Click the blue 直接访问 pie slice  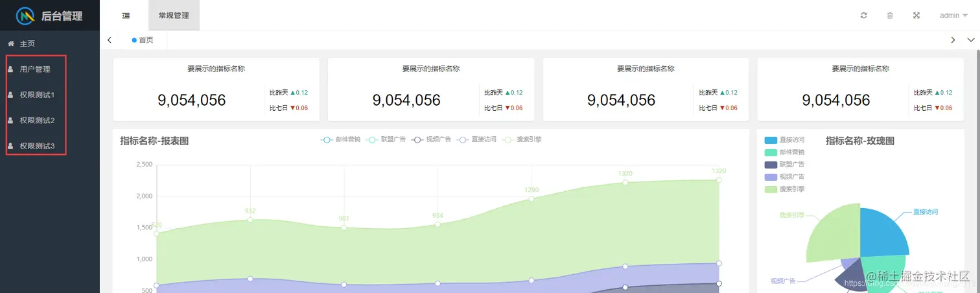tap(881, 235)
